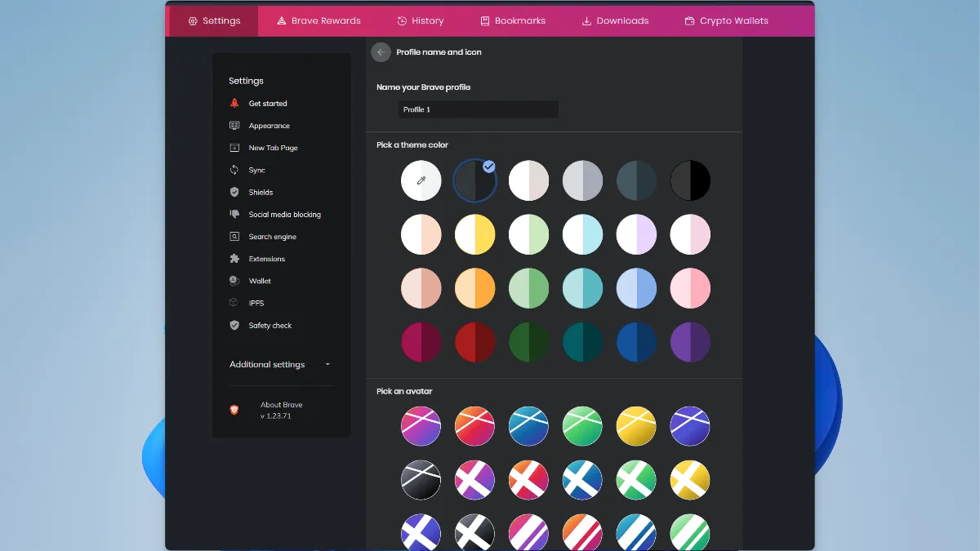Choose the green striped avatar
This screenshot has width=980, height=551.
click(x=691, y=532)
